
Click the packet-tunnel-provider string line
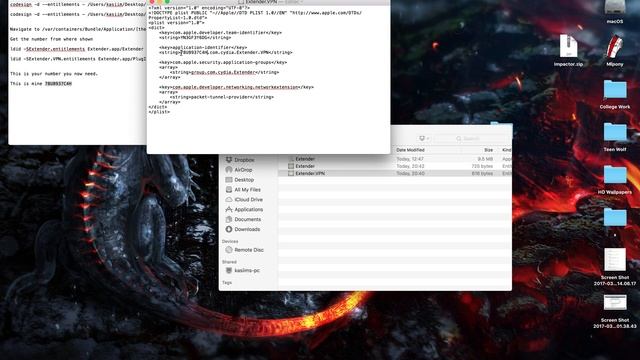click(222, 97)
